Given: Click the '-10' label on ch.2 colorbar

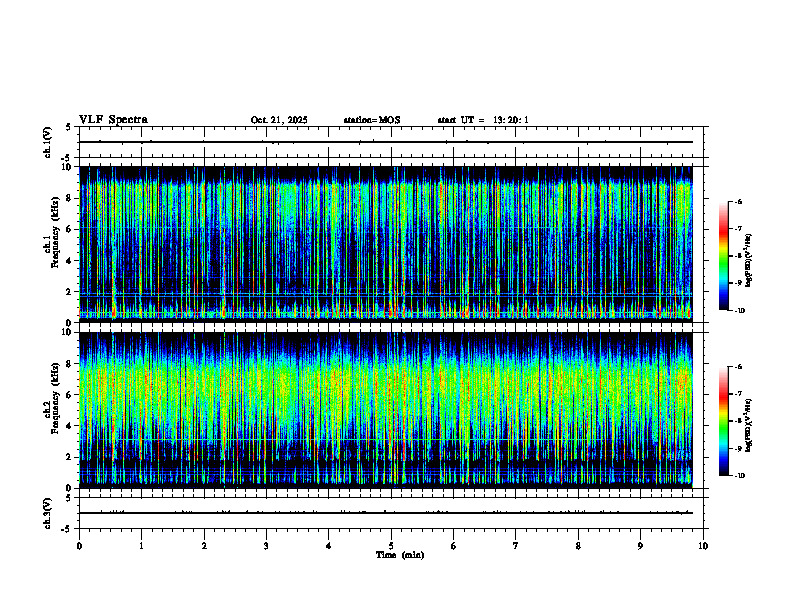Looking at the screenshot, I should [739, 476].
